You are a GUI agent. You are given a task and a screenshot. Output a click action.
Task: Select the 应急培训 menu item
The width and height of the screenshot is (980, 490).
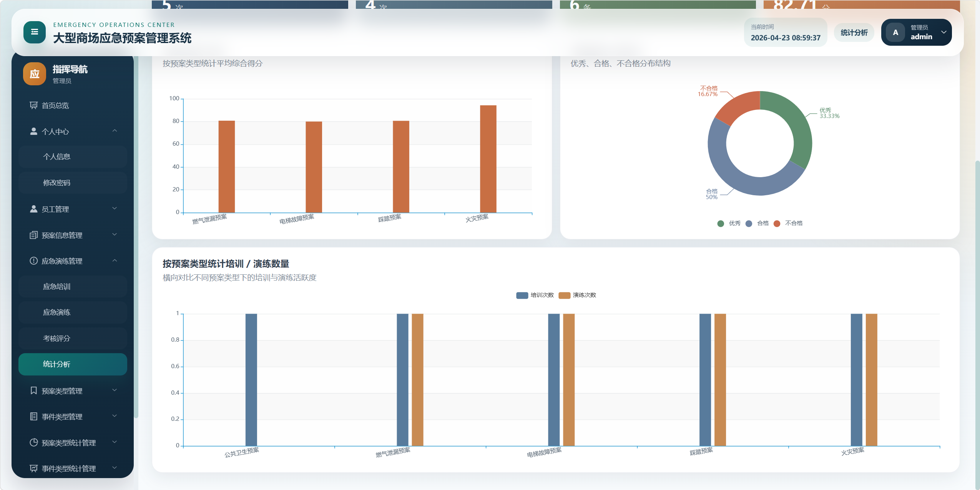[x=56, y=286]
